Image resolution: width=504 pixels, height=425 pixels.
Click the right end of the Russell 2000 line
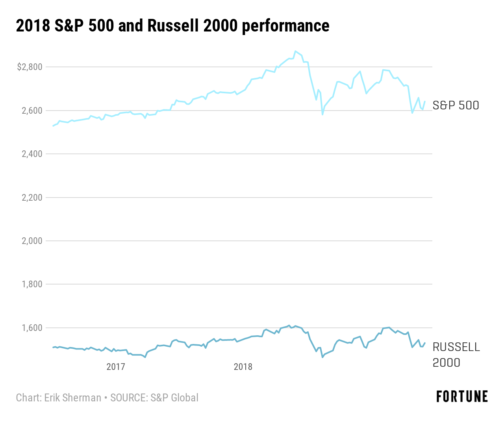tap(424, 343)
